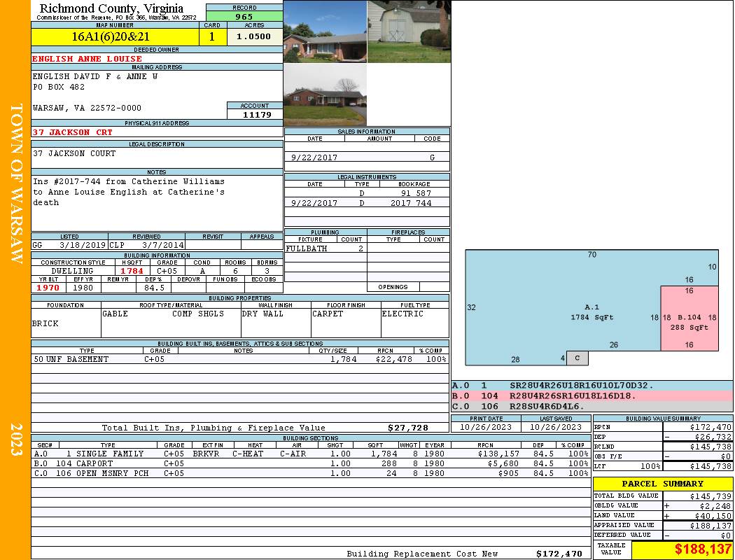Open the house-with-tree photo in second row

coord(325,95)
